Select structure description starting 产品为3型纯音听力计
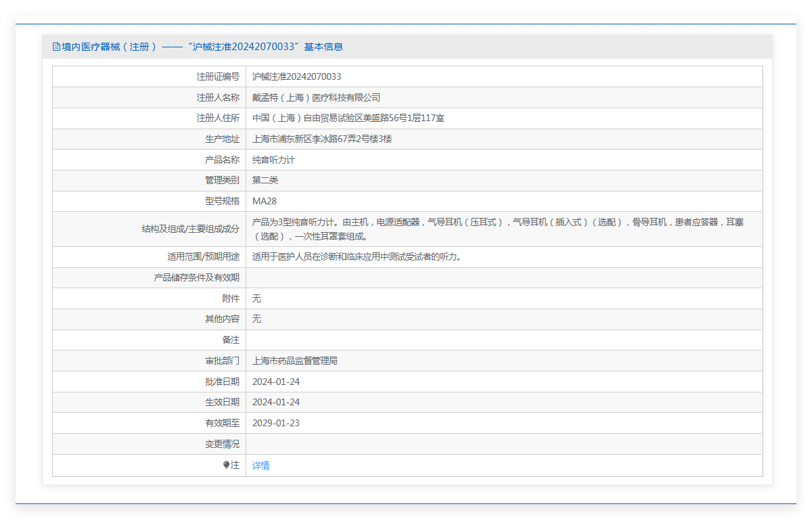 (x=498, y=229)
